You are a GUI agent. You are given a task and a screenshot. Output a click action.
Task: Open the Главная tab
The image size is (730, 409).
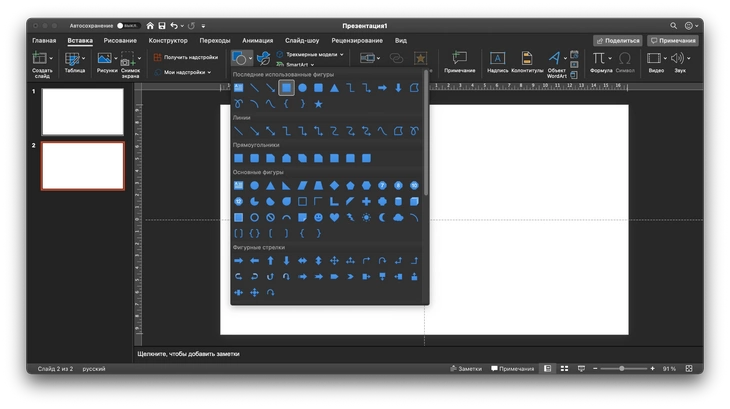coord(44,40)
